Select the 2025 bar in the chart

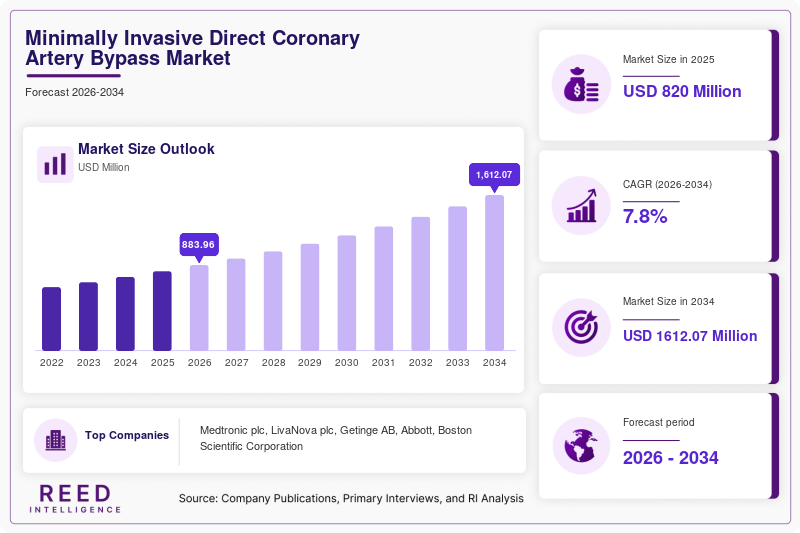click(162, 311)
